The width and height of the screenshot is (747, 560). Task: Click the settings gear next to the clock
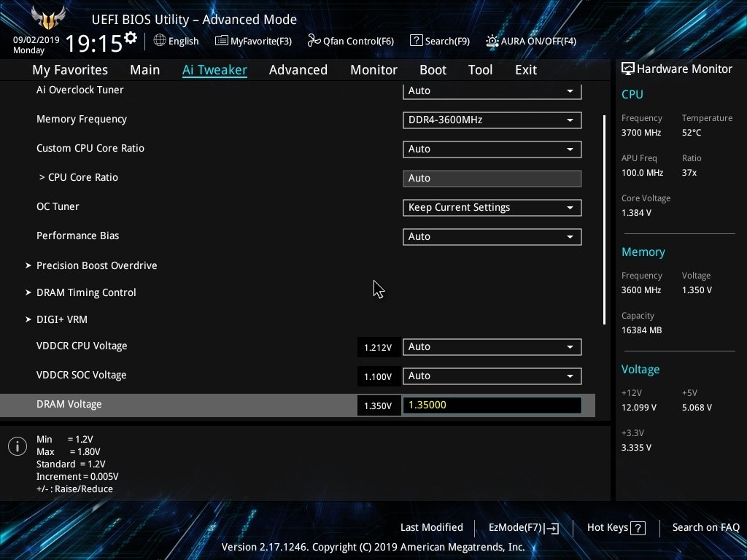(131, 37)
